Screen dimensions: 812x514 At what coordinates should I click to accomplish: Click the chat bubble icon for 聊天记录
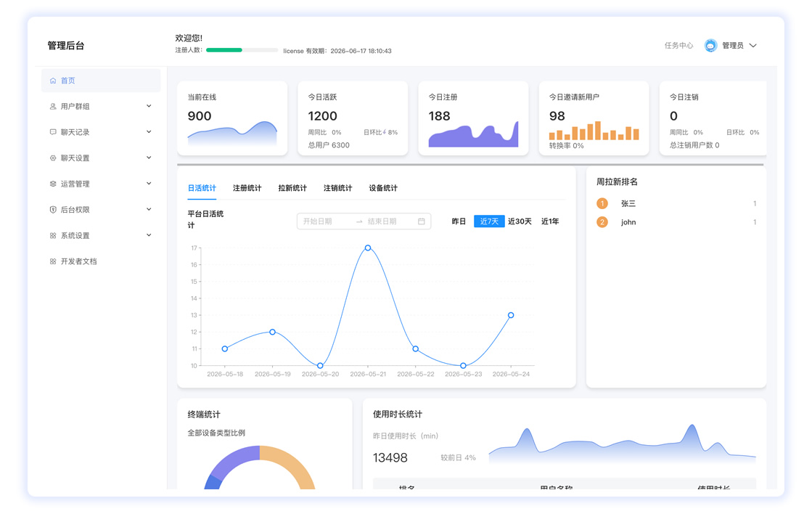(x=53, y=132)
